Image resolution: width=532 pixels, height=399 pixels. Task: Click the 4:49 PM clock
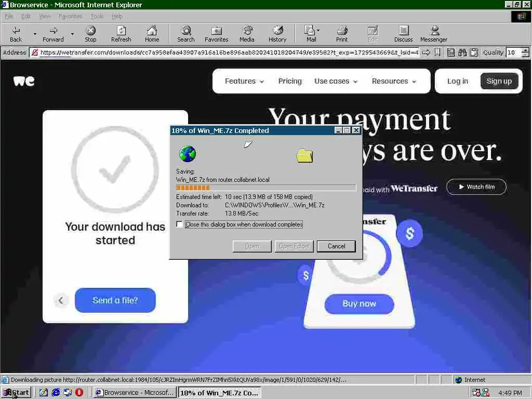(510, 393)
